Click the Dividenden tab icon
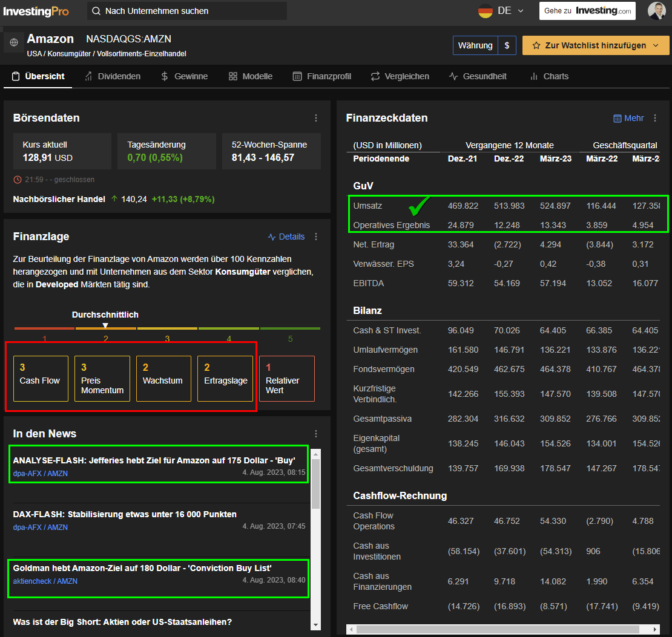Screen dimensions: 672x637 [88, 76]
